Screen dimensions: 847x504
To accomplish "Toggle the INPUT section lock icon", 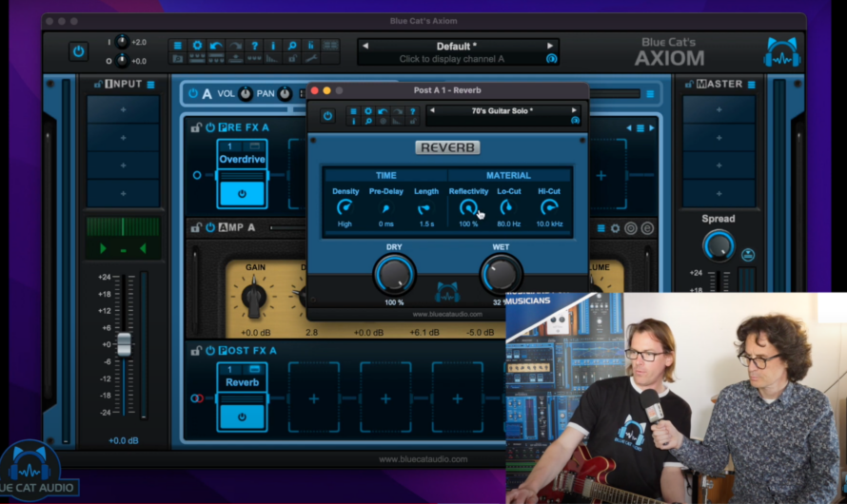I will [98, 85].
